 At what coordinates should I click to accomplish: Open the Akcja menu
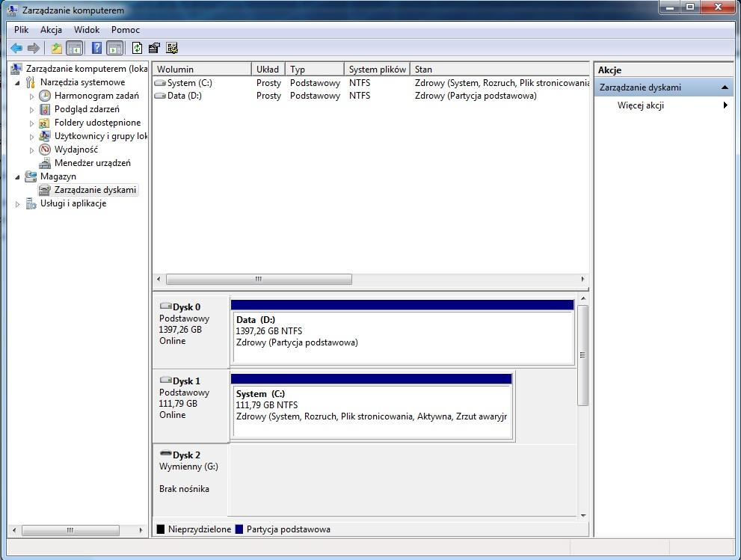pyautogui.click(x=51, y=30)
